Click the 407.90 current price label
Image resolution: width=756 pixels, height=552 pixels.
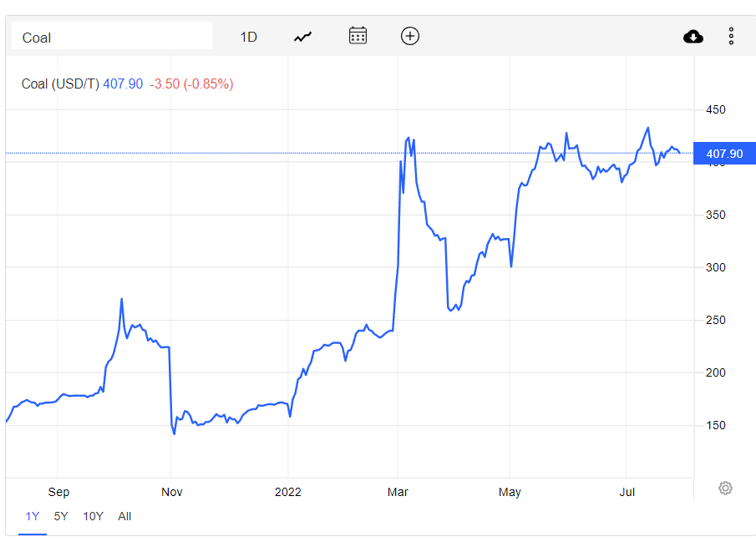pos(724,154)
